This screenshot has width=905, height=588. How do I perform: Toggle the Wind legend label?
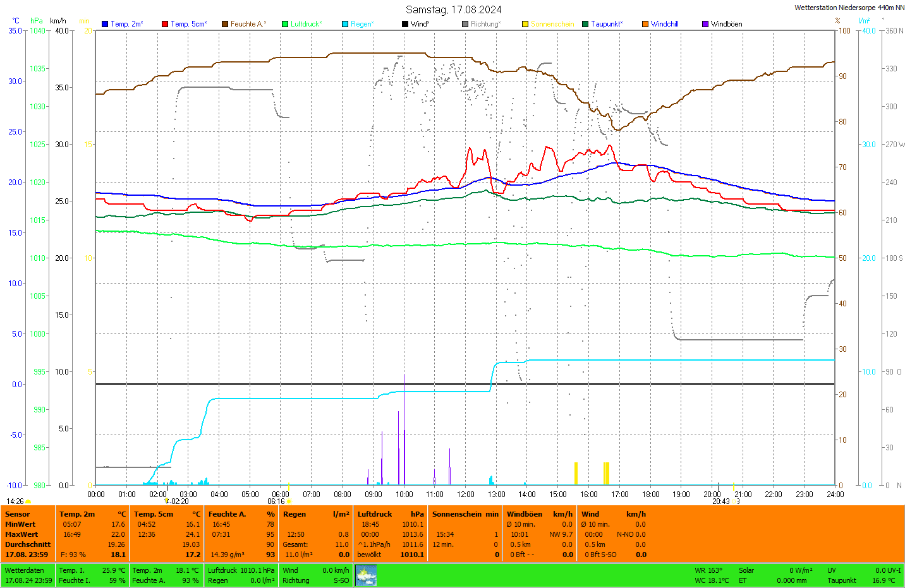coord(420,24)
